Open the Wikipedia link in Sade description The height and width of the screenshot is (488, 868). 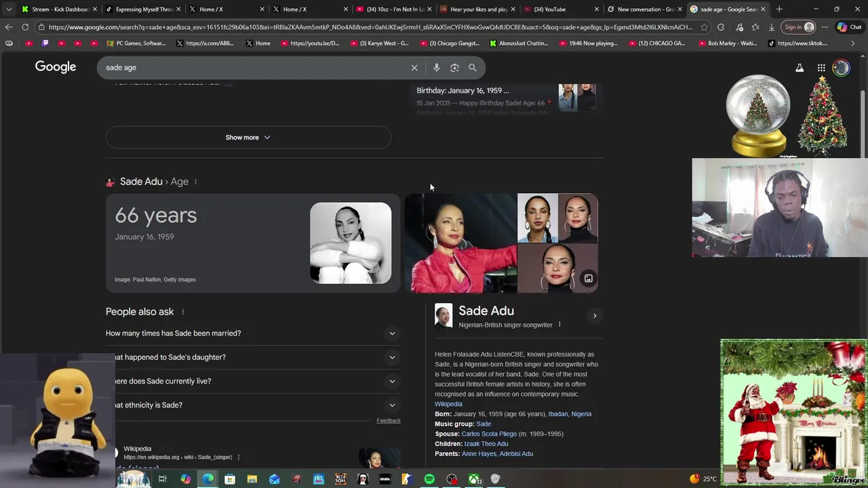(x=448, y=404)
